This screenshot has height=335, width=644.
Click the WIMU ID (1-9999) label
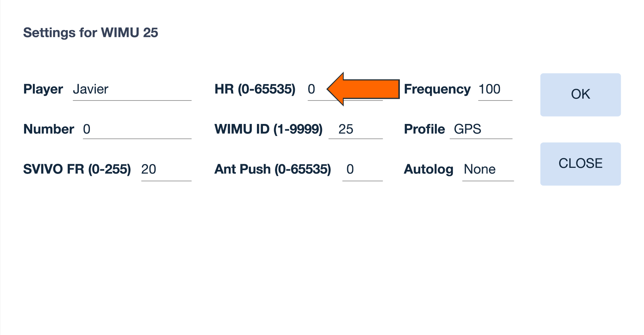click(x=269, y=129)
